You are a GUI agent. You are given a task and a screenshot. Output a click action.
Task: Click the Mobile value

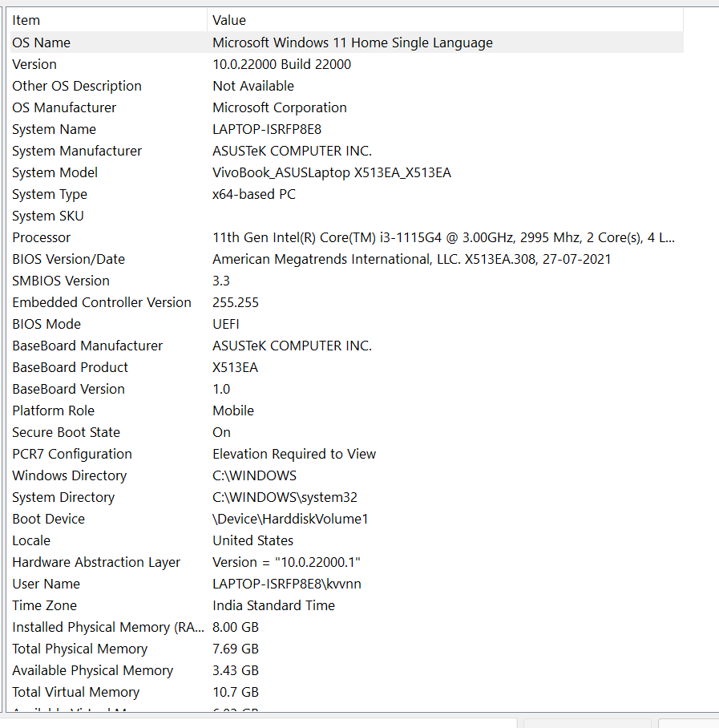click(x=233, y=411)
